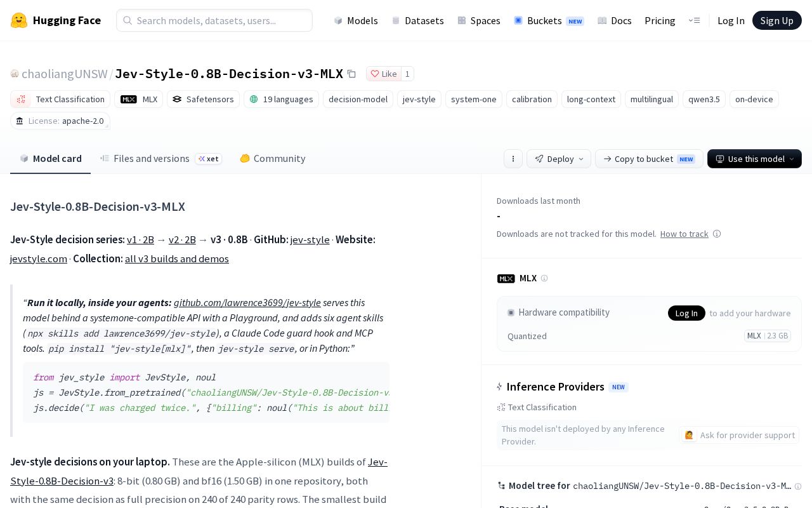Open the apache-2.0 License tag
The height and width of the screenshot is (508, 812).
pyautogui.click(x=60, y=121)
